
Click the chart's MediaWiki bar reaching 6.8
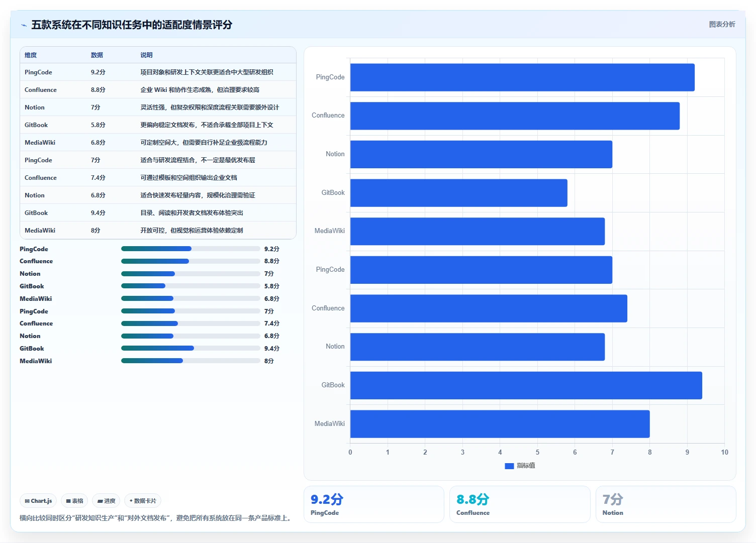click(x=478, y=232)
